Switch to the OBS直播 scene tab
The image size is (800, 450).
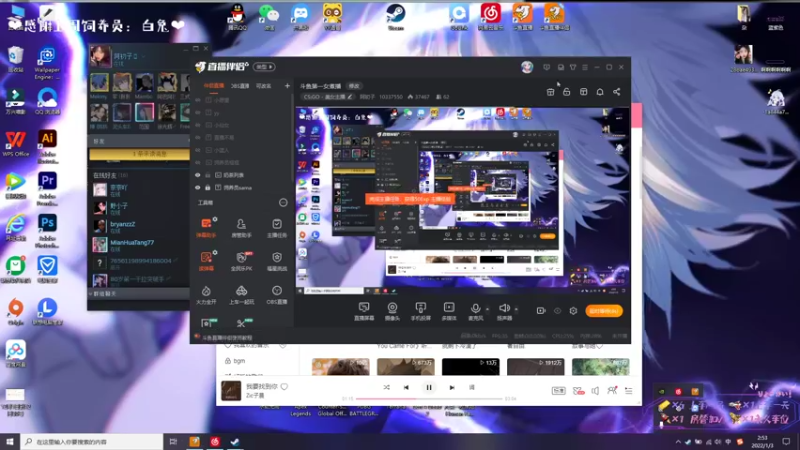tap(240, 86)
